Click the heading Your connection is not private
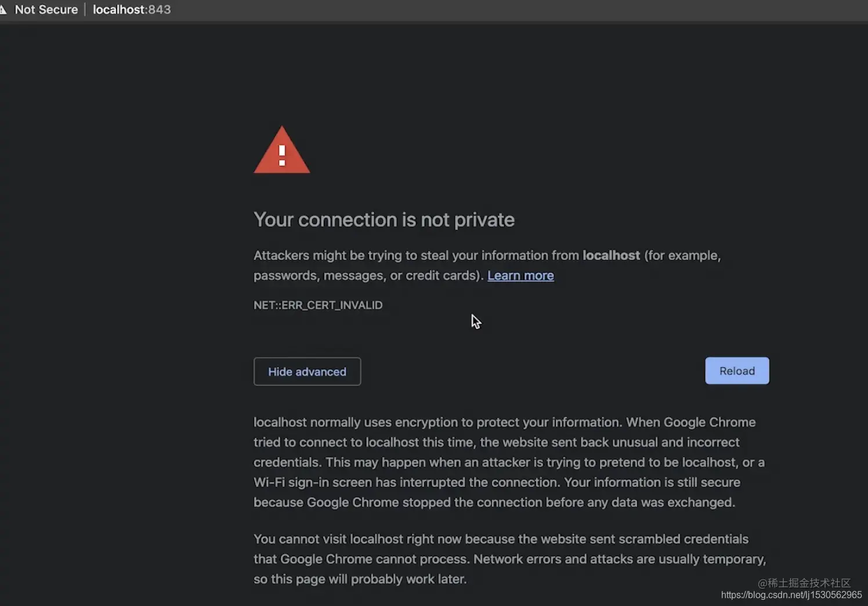 [x=384, y=220]
